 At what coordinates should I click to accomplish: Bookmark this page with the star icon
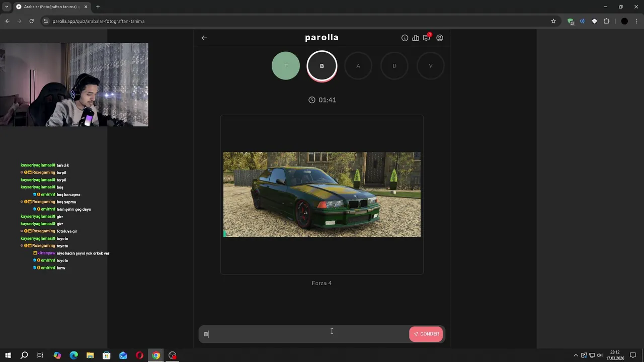pos(553,21)
